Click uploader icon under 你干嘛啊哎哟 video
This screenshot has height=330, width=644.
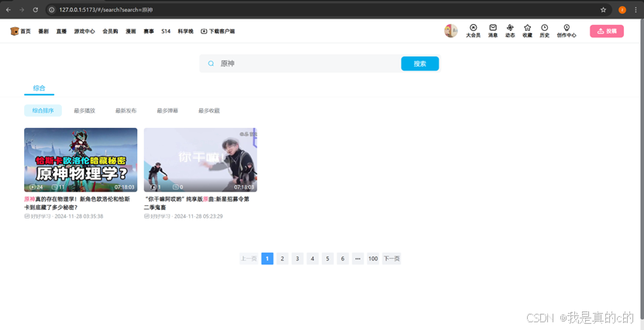[x=147, y=216]
